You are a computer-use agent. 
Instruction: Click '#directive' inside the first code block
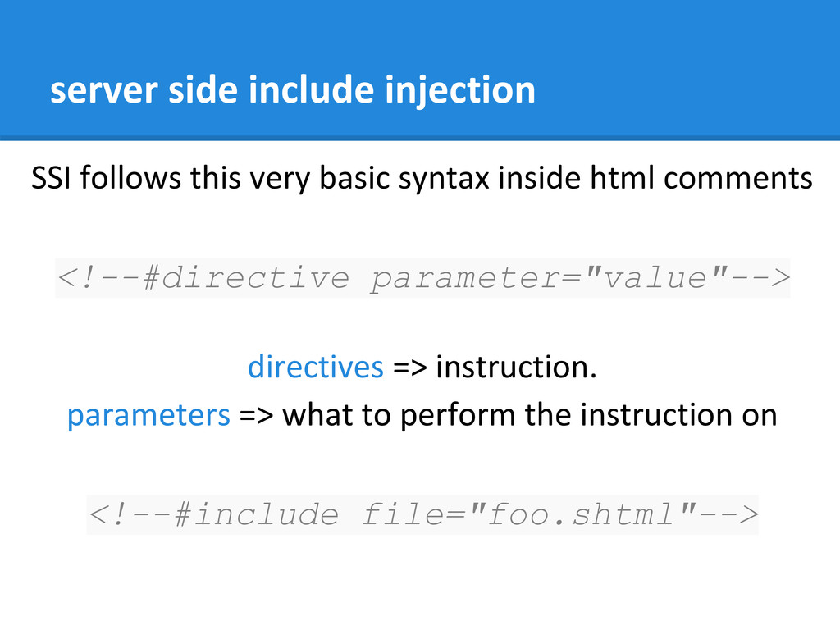pyautogui.click(x=246, y=278)
